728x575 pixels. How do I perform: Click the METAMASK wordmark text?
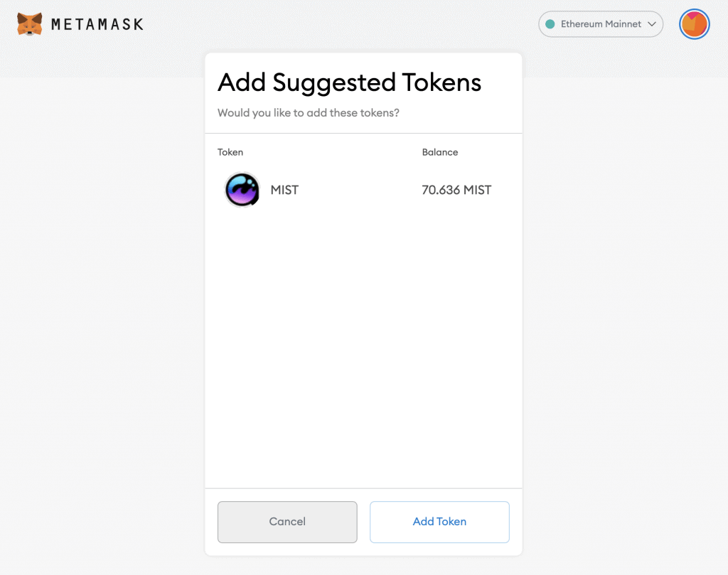[x=97, y=24]
